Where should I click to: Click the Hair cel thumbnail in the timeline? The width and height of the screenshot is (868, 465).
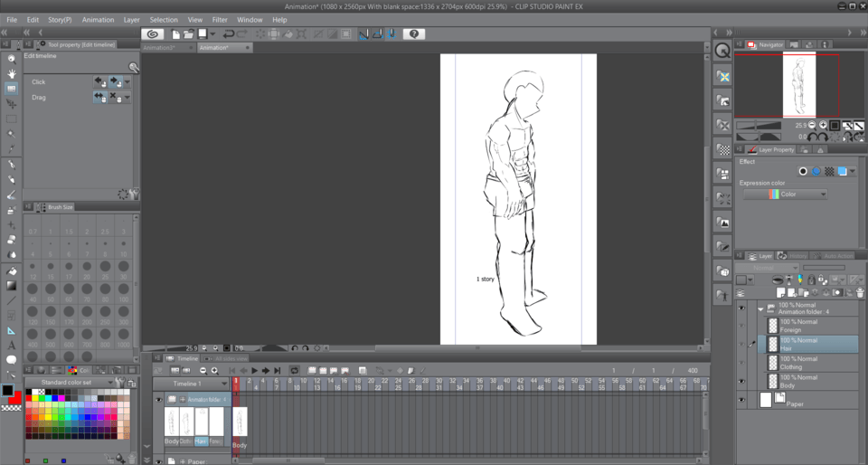point(202,422)
